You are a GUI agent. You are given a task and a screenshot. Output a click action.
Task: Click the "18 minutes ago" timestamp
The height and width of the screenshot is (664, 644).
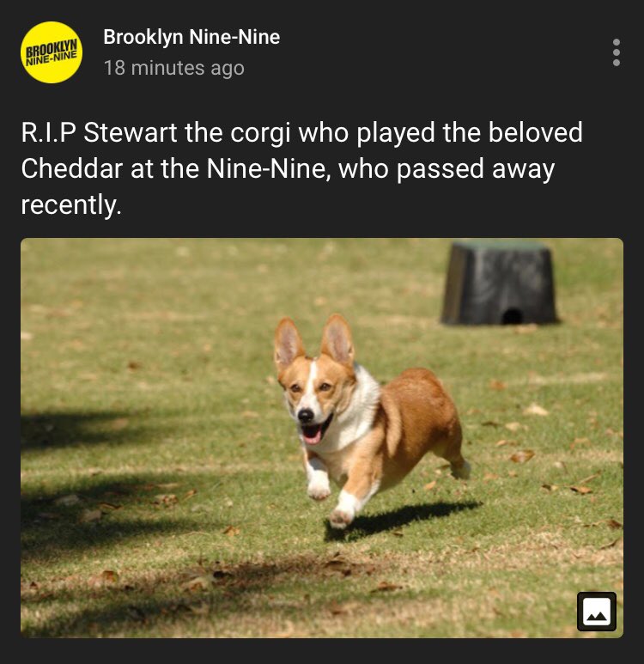(x=174, y=68)
